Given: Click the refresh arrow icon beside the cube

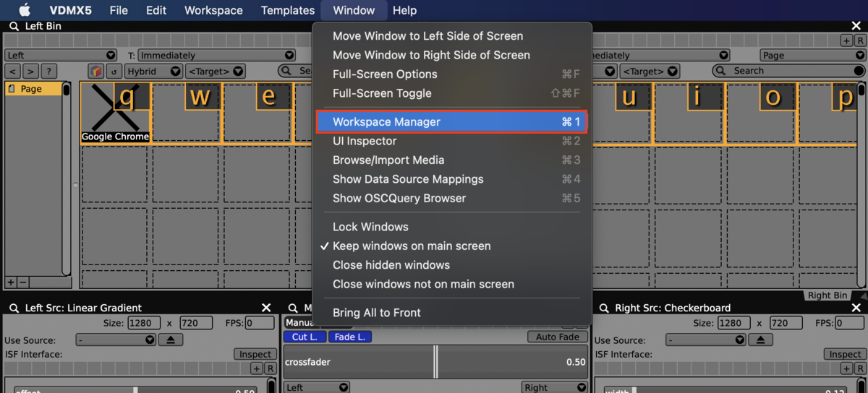Looking at the screenshot, I should 114,72.
